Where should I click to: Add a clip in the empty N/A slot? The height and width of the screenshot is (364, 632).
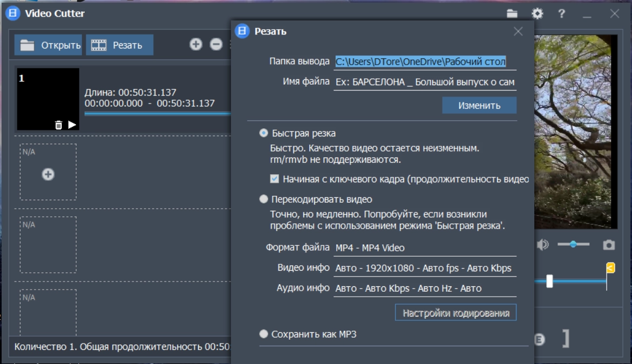48,174
